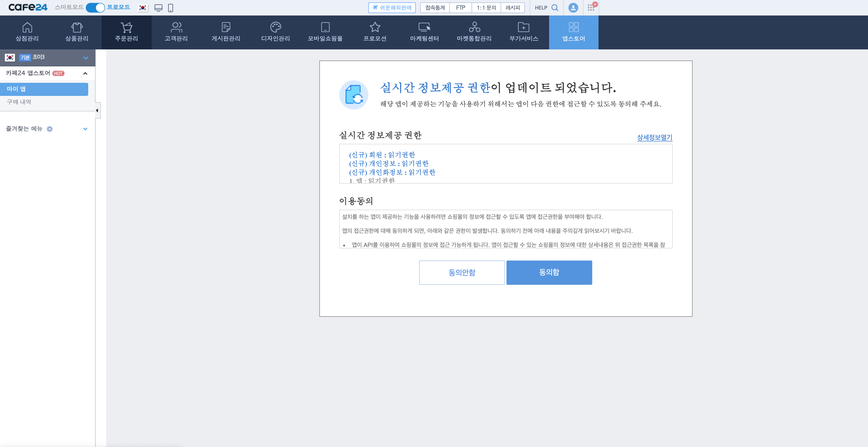868x447 pixels.
Task: Open 마켓통합관리 market integration menu
Action: click(474, 32)
